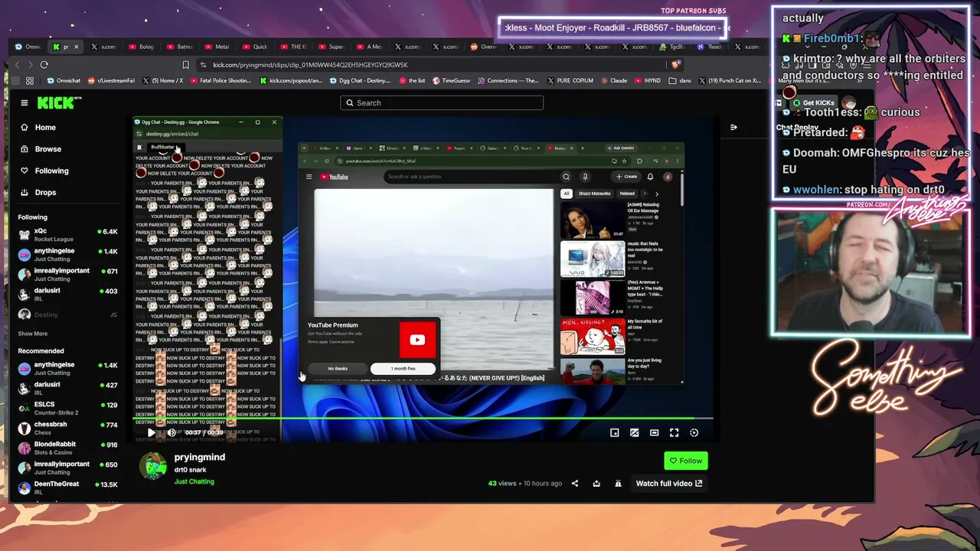This screenshot has height=551, width=980.
Task: Play the pryingmind clip
Action: 151,432
